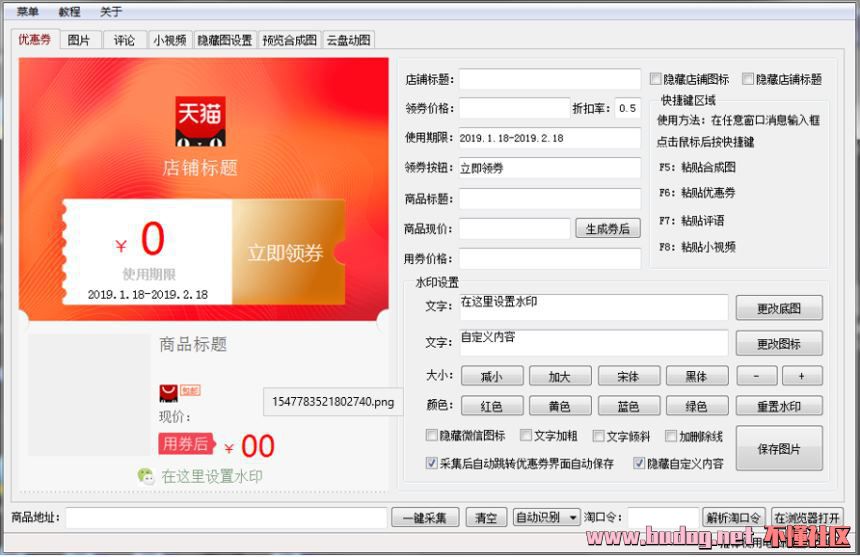860x557 pixels.
Task: Switch to the 云盘动图 tab
Action: [349, 40]
